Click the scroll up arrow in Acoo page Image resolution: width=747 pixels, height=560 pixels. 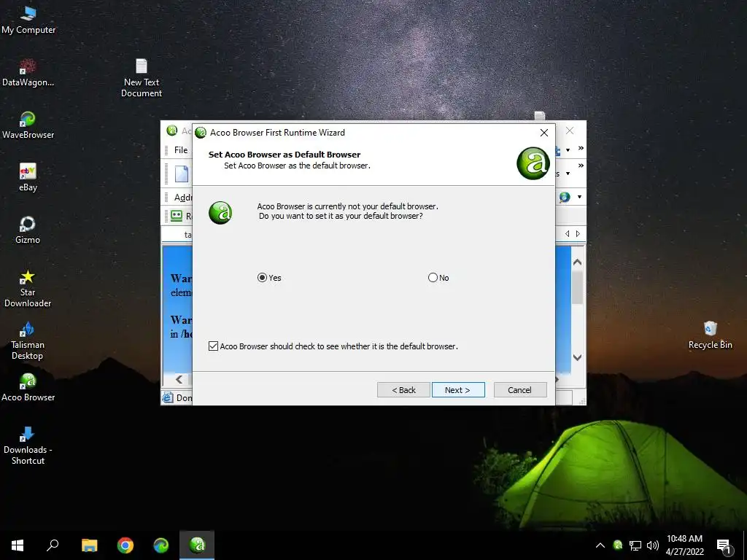pyautogui.click(x=578, y=262)
